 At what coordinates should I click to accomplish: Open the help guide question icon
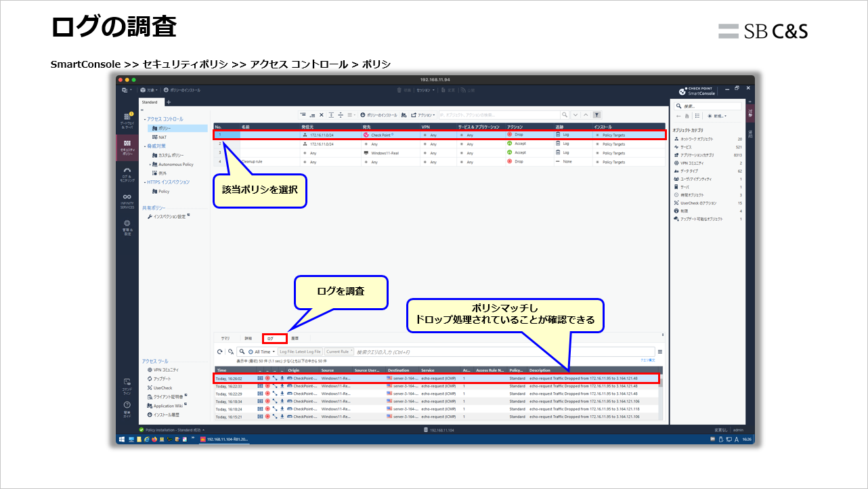[x=127, y=408]
